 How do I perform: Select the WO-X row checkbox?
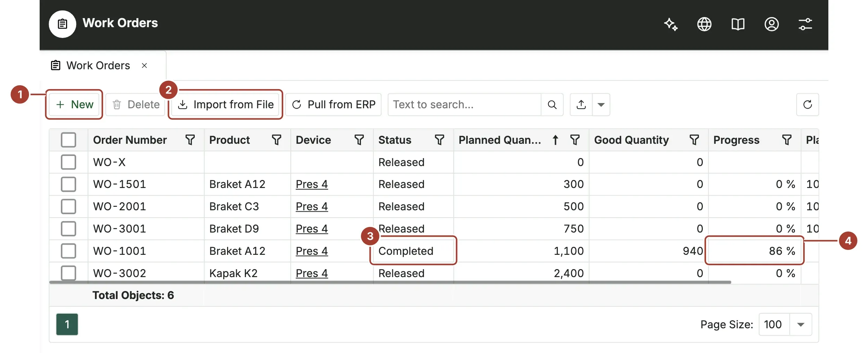[x=69, y=162]
